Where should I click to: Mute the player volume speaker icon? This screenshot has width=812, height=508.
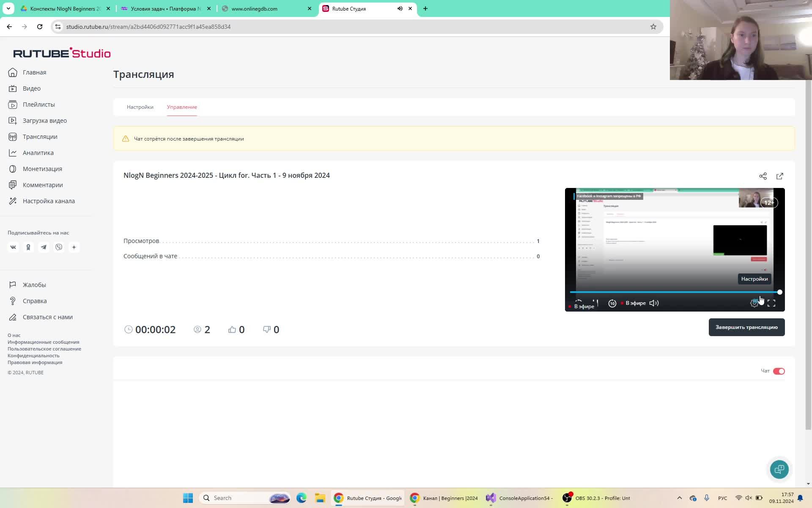tap(654, 303)
